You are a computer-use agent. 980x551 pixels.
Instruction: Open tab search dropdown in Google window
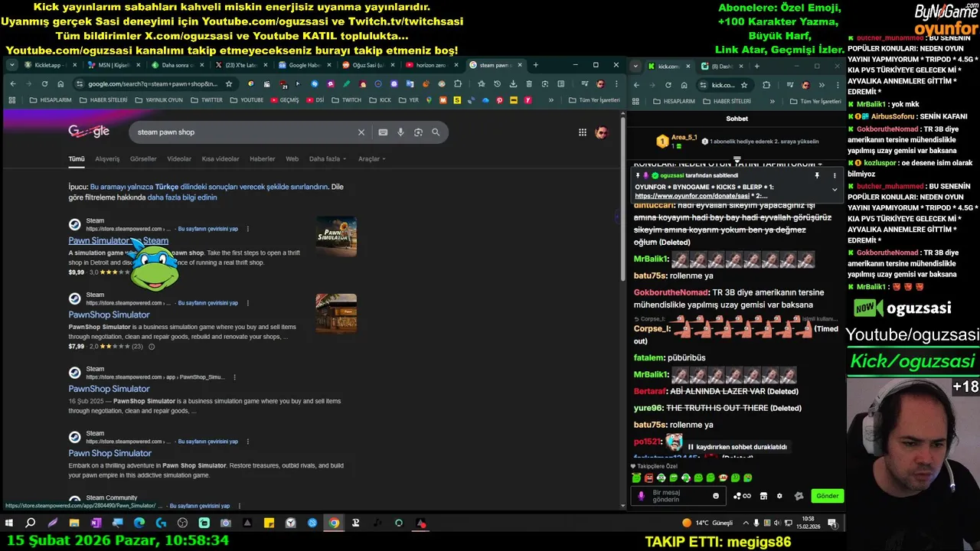tap(12, 65)
